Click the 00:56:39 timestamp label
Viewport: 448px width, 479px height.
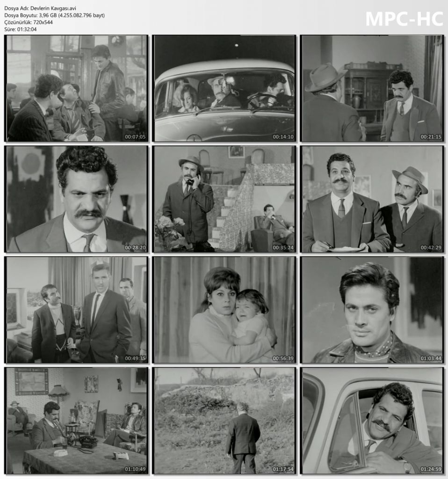pos(283,359)
